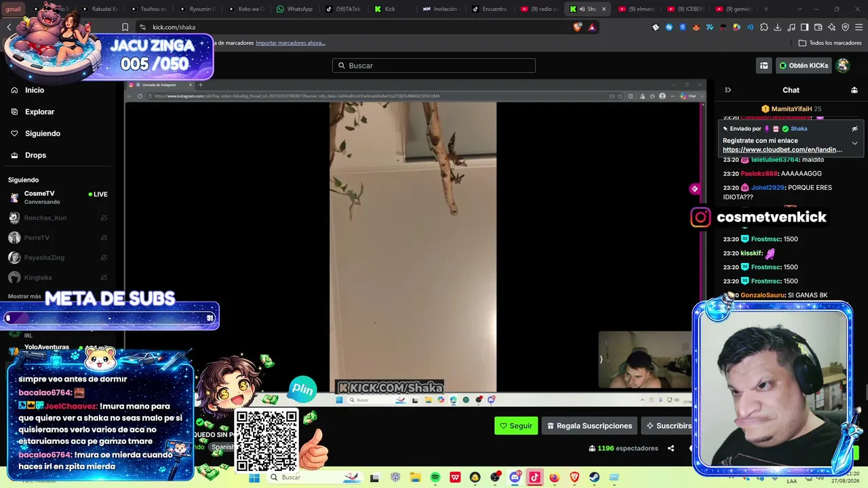The height and width of the screenshot is (488, 868).
Task: Open the Brave VPN shield icon
Action: 846,27
